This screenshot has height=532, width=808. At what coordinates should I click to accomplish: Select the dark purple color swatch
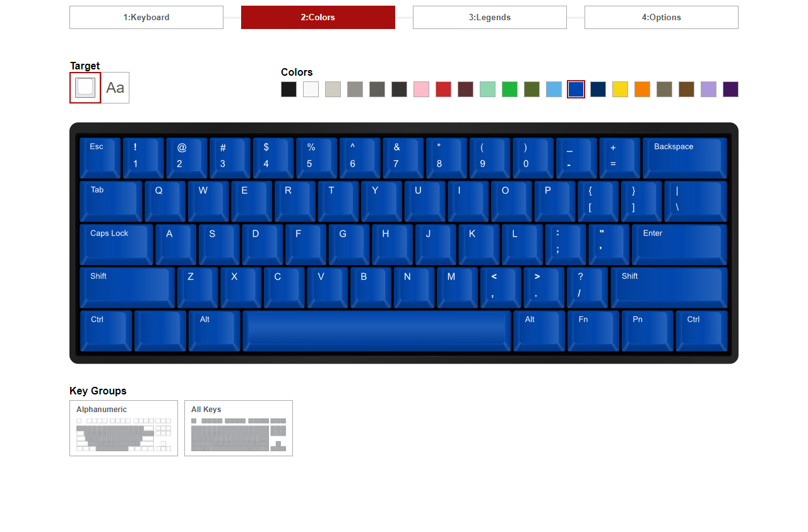click(x=730, y=90)
